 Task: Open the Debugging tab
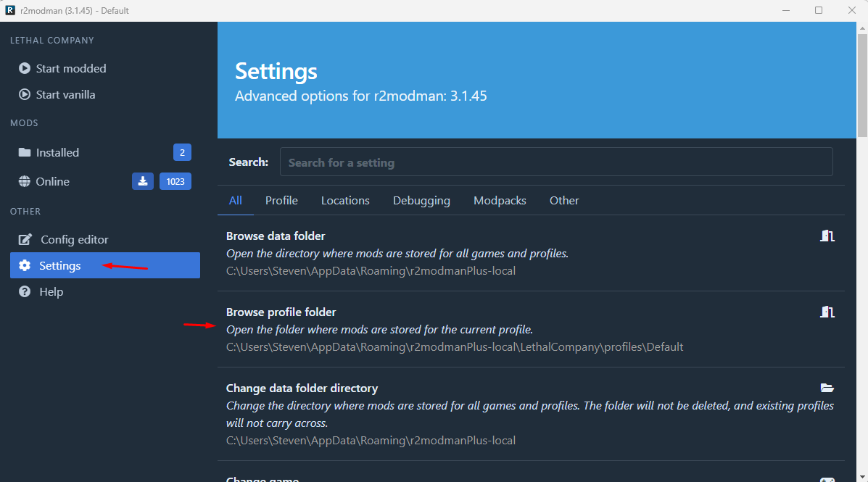tap(421, 200)
